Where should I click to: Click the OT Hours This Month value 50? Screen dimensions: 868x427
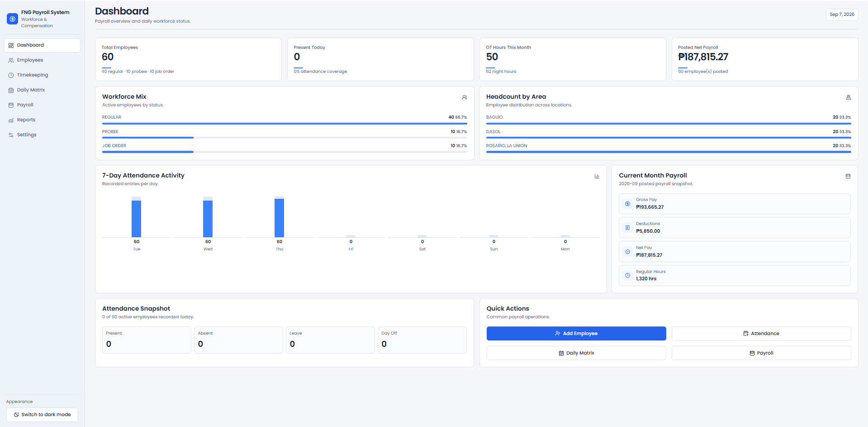tap(492, 57)
